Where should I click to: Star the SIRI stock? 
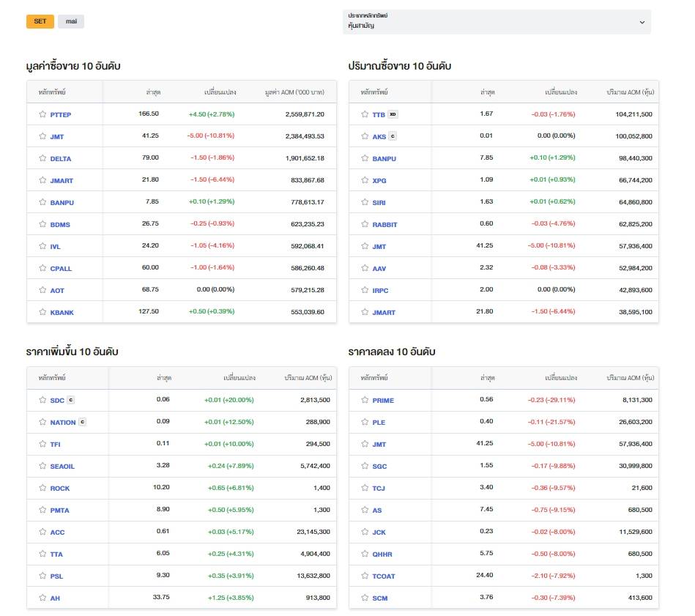coord(365,202)
